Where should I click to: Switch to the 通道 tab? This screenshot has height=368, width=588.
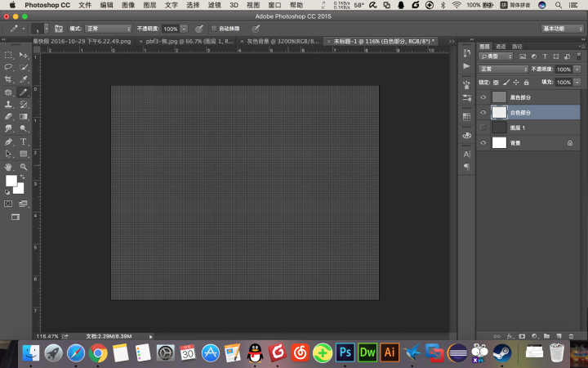(x=501, y=47)
